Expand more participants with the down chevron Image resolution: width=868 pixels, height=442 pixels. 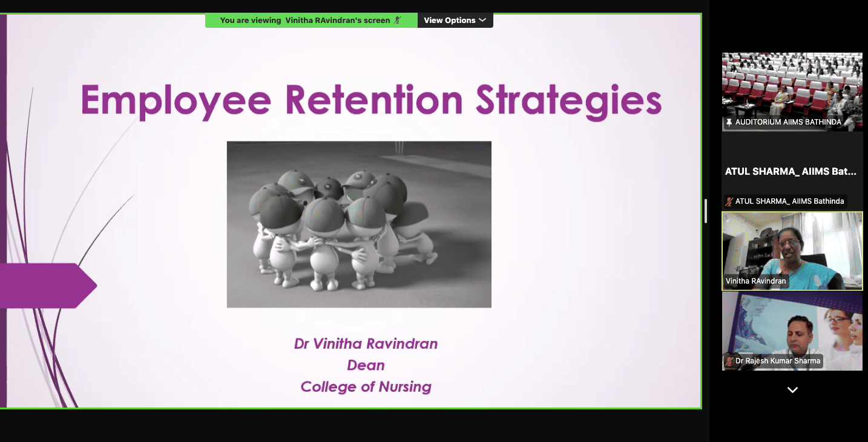pyautogui.click(x=792, y=390)
